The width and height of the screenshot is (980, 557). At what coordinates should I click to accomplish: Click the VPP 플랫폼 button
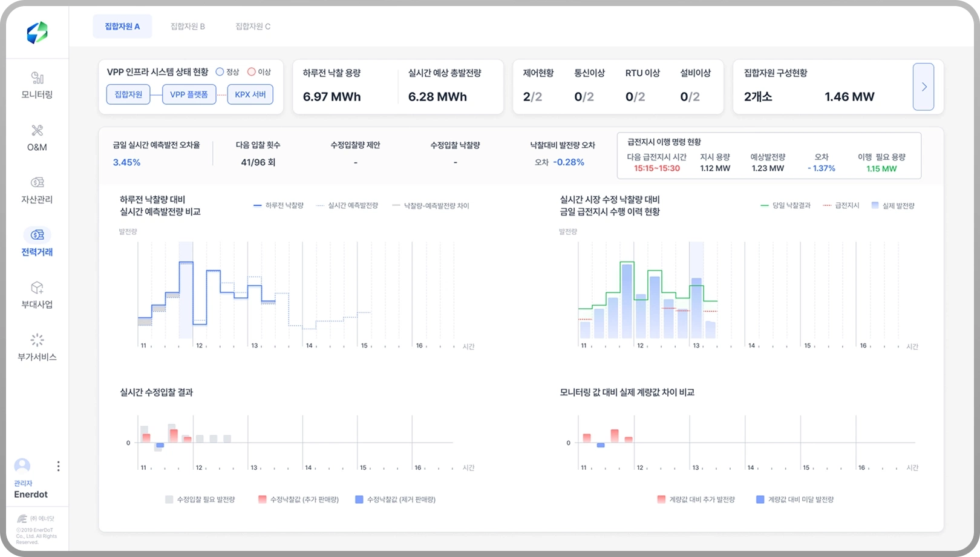[189, 94]
